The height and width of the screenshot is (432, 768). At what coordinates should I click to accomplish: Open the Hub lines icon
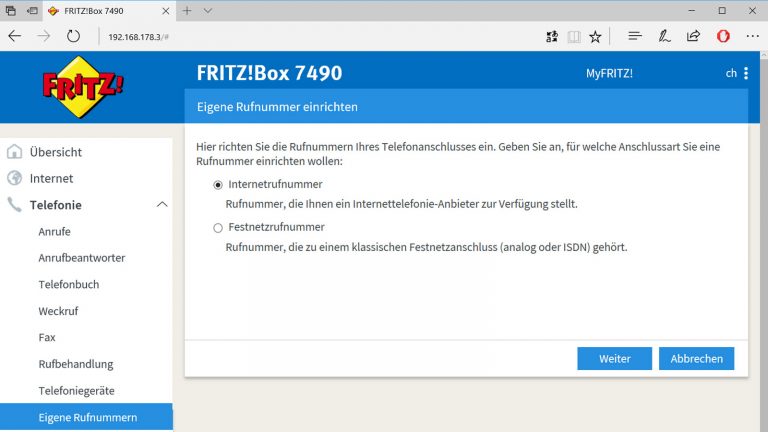(x=634, y=36)
